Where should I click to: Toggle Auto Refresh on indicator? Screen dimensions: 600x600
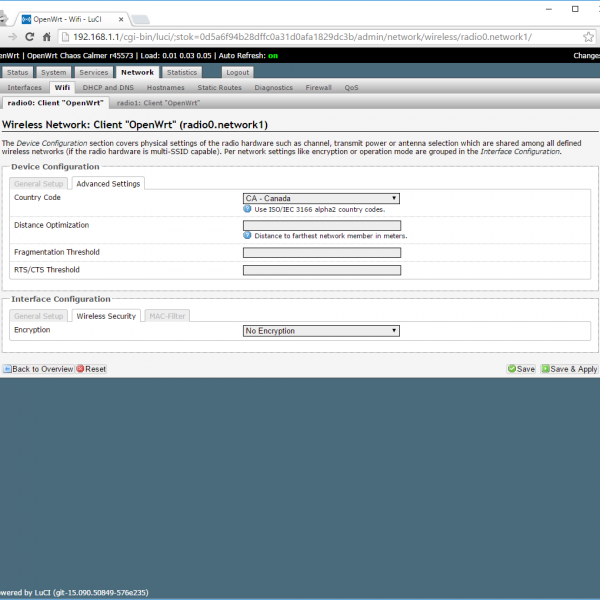272,56
